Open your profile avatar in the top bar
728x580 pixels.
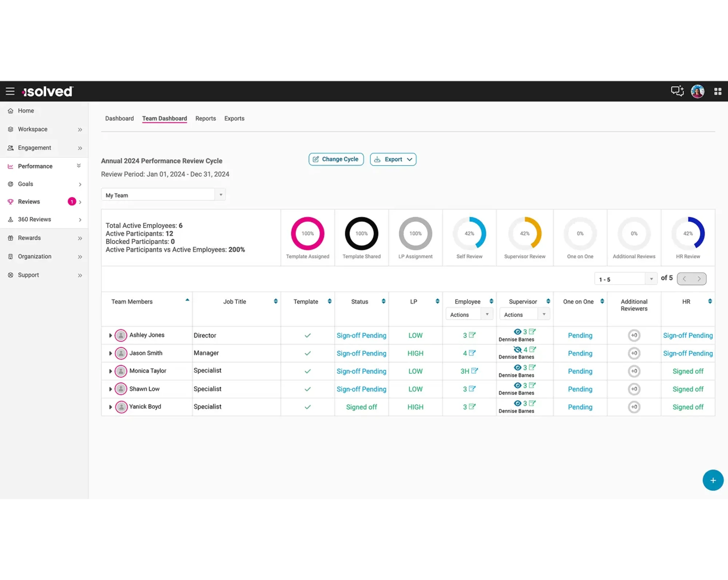pos(697,91)
